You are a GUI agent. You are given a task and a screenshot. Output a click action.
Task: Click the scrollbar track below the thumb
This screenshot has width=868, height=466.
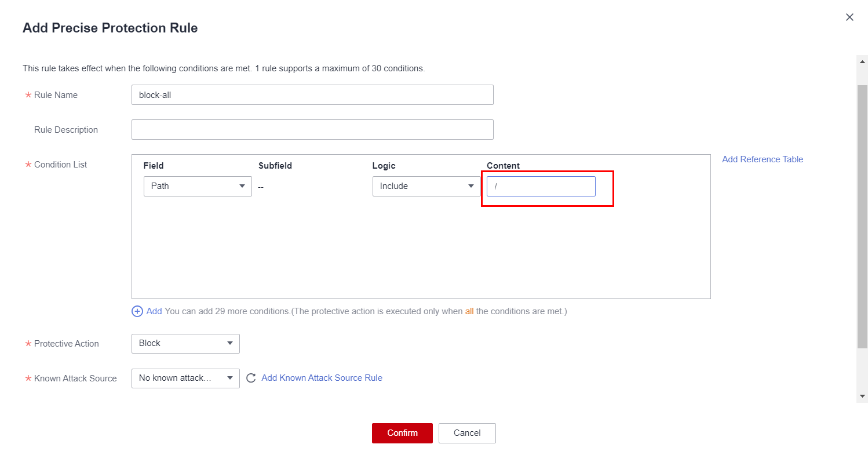862,371
